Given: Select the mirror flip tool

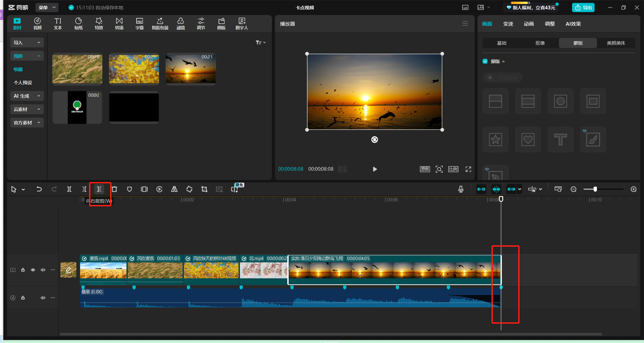Looking at the screenshot, I should tap(174, 189).
